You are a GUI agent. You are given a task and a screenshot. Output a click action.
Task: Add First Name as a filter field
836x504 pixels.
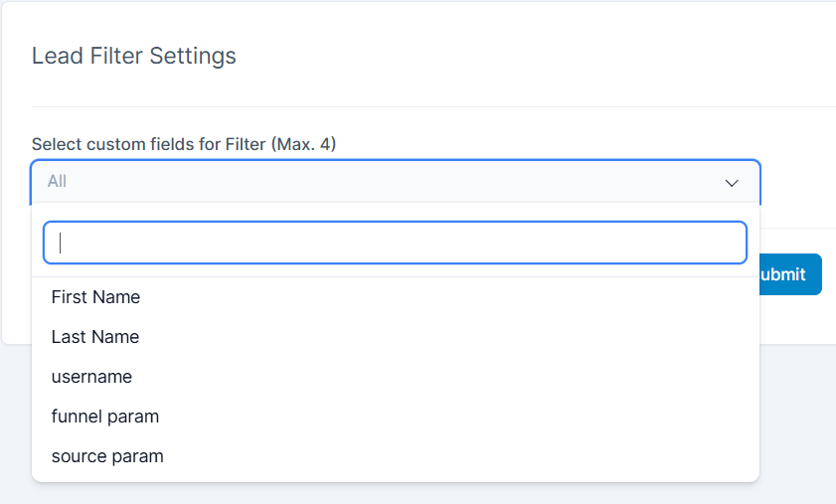pyautogui.click(x=95, y=297)
